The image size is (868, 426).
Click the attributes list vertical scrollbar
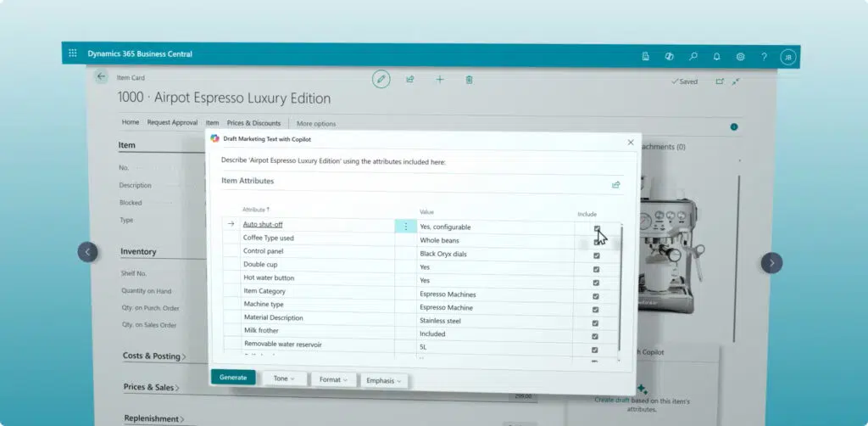(620, 288)
